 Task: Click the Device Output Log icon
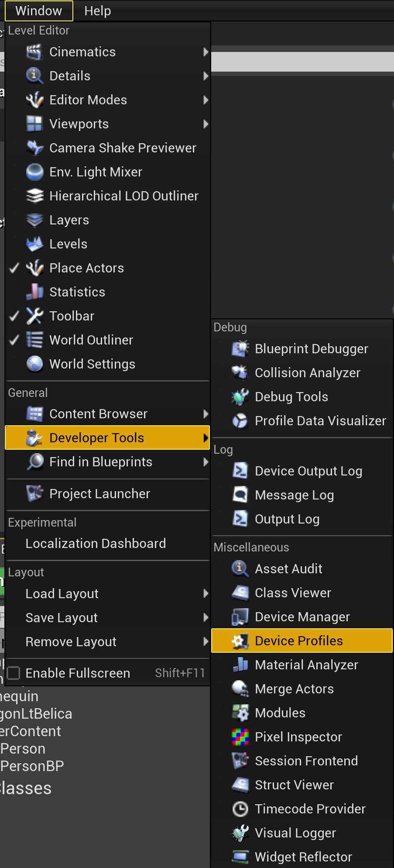(240, 471)
